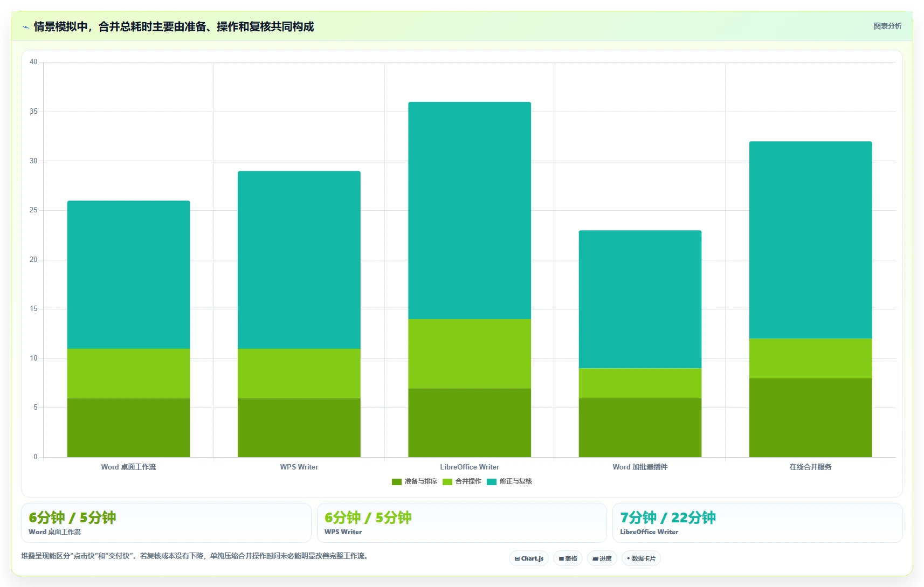Click the 6分钟 / 5分钟 value on the WPS Writer card
The width and height of the screenshot is (924, 587).
[x=368, y=517]
